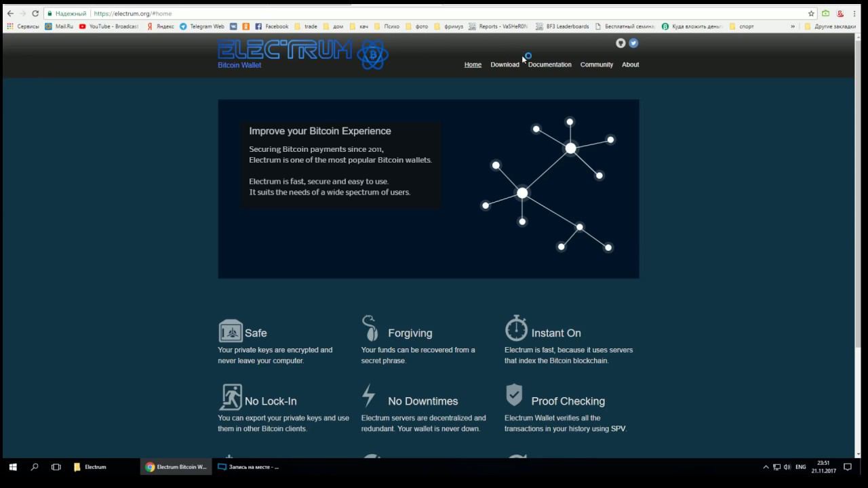Open the network icon in the system tray

tap(776, 467)
